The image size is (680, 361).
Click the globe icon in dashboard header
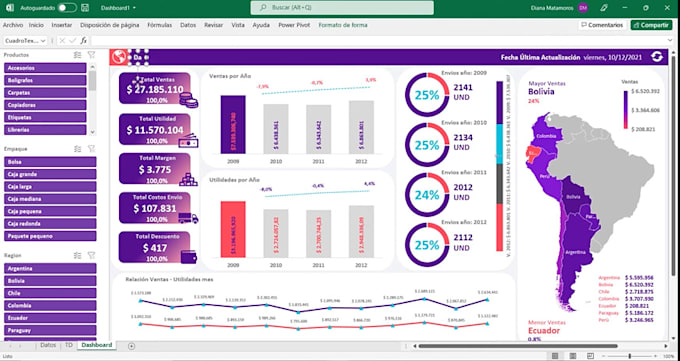118,57
